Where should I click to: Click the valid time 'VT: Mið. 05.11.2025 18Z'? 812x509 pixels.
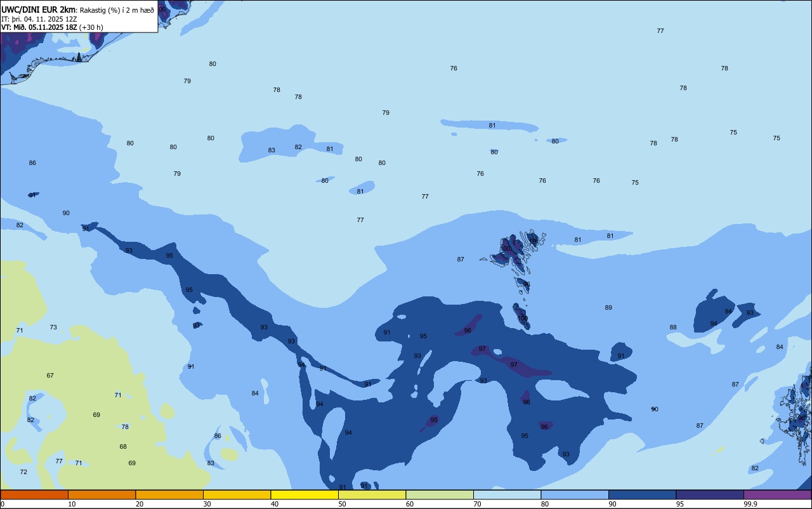pyautogui.click(x=39, y=27)
